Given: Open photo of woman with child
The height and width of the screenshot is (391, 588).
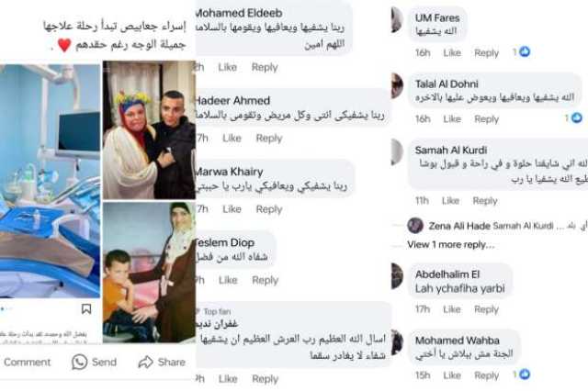Looking at the screenshot, I should [149, 273].
